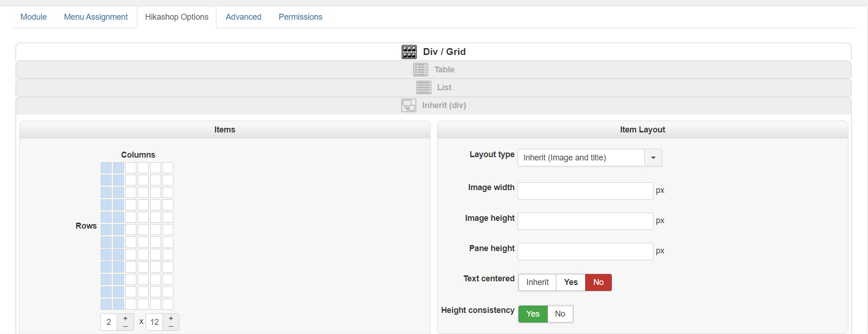
Task: Enable Height consistency with Yes
Action: pyautogui.click(x=533, y=314)
